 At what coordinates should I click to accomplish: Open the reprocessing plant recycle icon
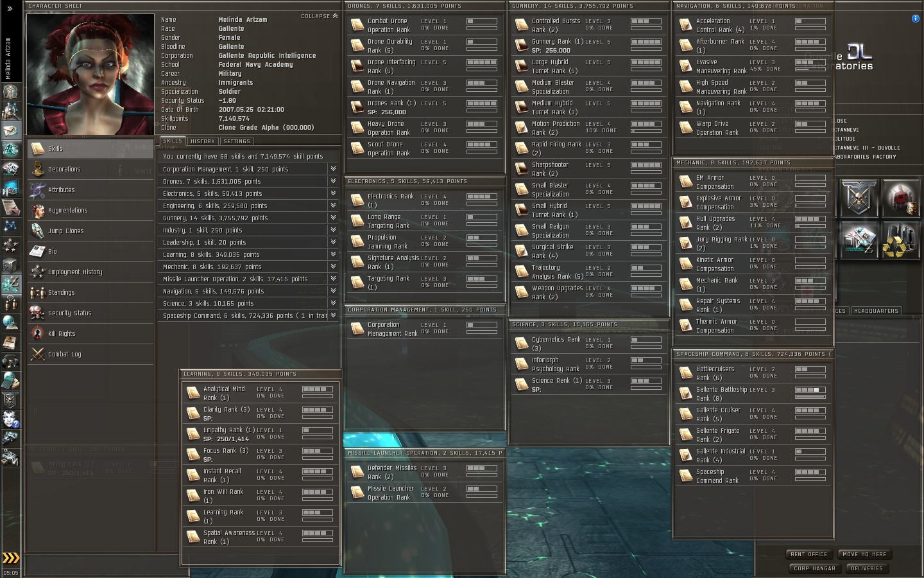tap(901, 239)
